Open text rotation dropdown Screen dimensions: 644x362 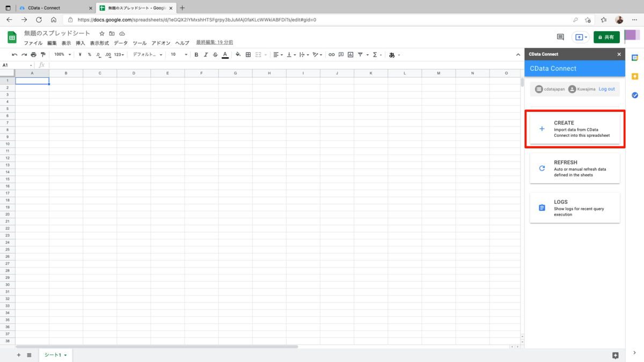click(318, 55)
